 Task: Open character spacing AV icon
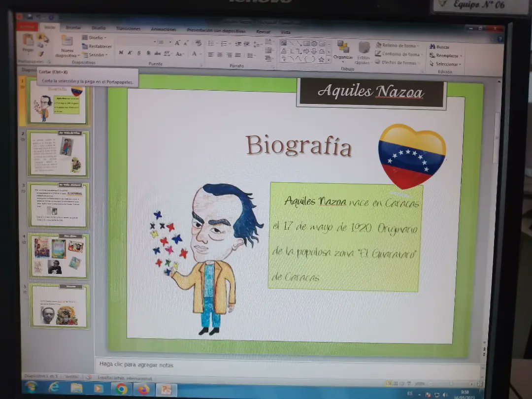[166, 53]
